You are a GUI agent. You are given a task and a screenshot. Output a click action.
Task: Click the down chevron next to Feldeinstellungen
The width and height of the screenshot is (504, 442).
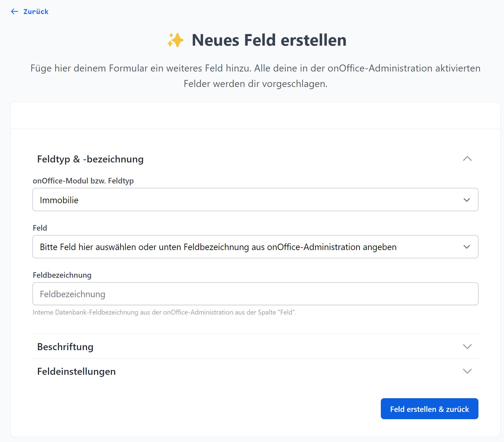(x=467, y=371)
